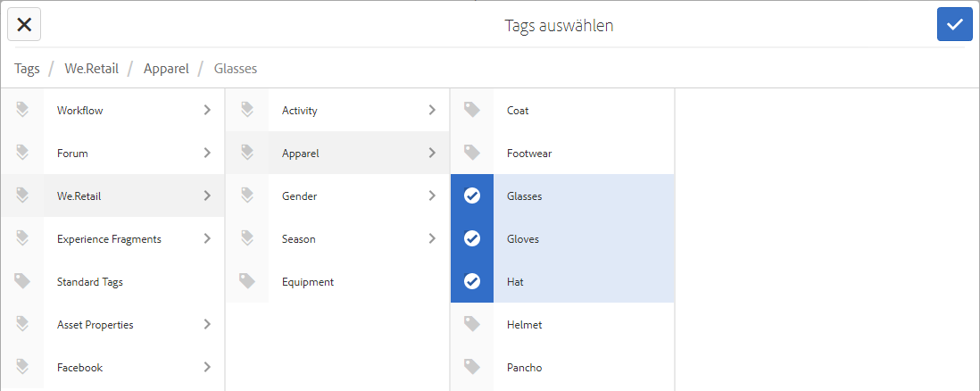980x391 pixels.
Task: Uncheck the Gloves tag
Action: pos(472,238)
